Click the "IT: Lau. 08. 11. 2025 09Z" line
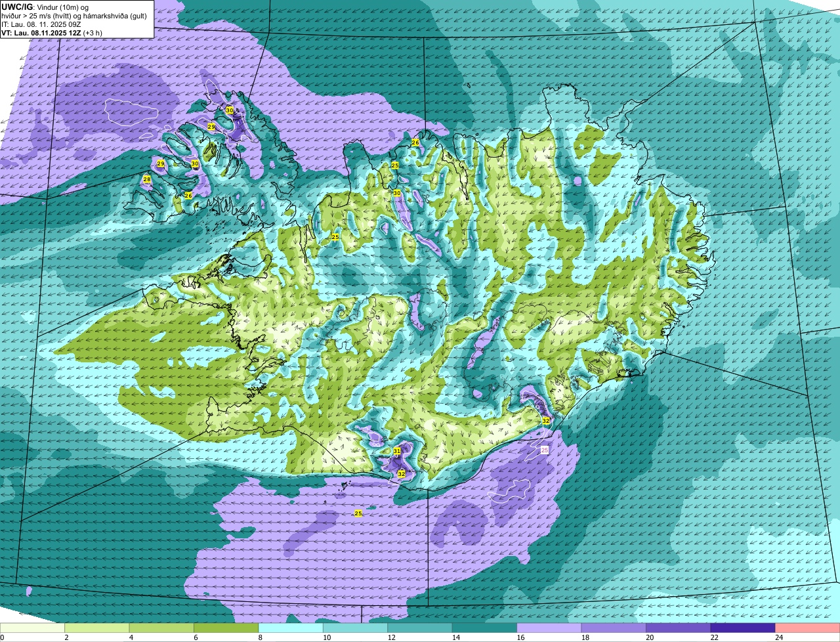This screenshot has height=642, width=840. (x=41, y=24)
